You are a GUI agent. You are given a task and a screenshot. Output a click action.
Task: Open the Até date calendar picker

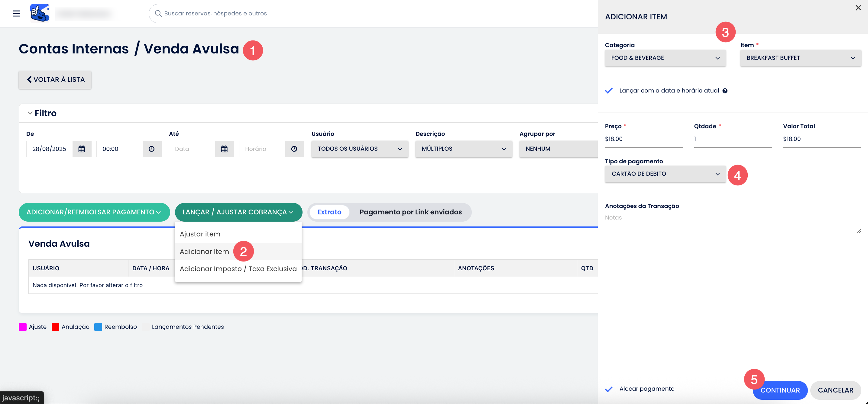click(225, 149)
